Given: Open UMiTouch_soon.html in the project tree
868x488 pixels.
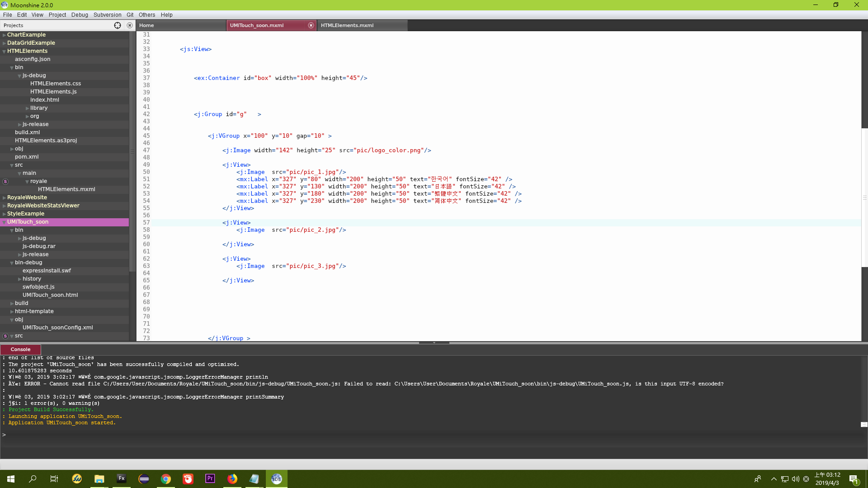Looking at the screenshot, I should 50,295.
